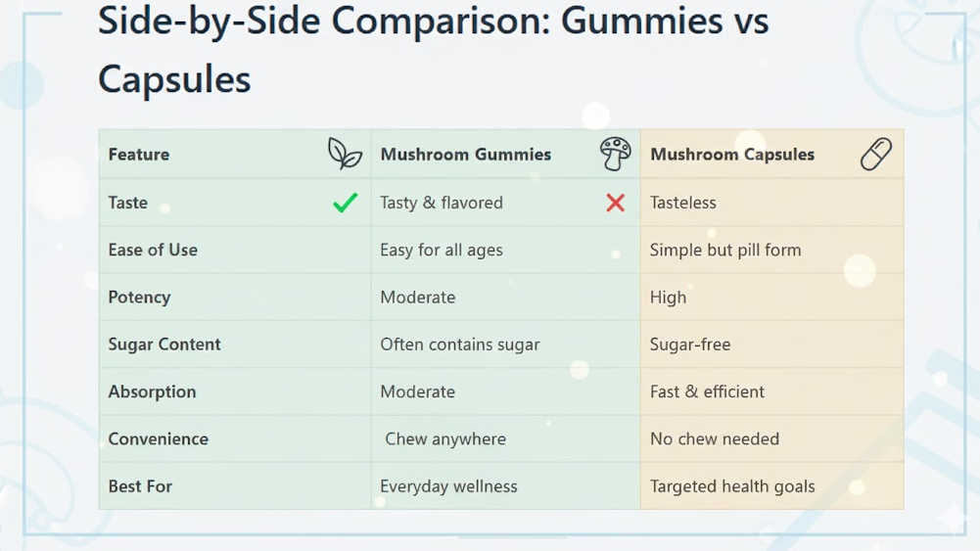Click the green checkmark in Taste row

pyautogui.click(x=345, y=203)
